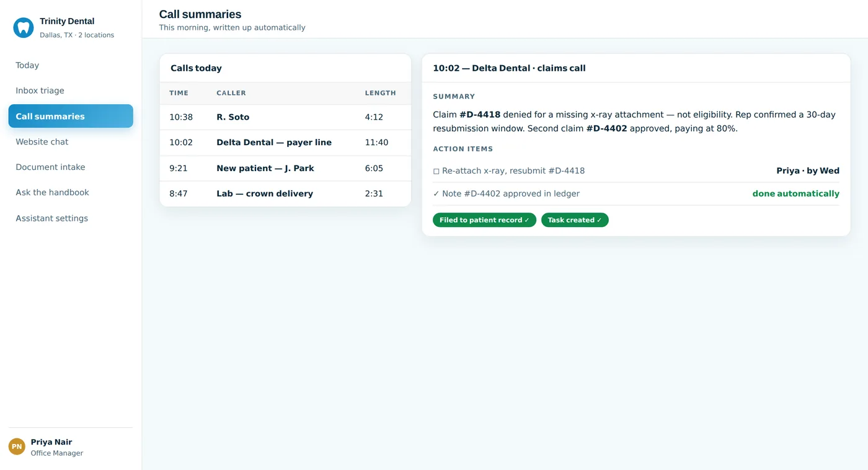Open the New patient — J. Park call
Image resolution: width=868 pixels, height=470 pixels.
(x=285, y=168)
